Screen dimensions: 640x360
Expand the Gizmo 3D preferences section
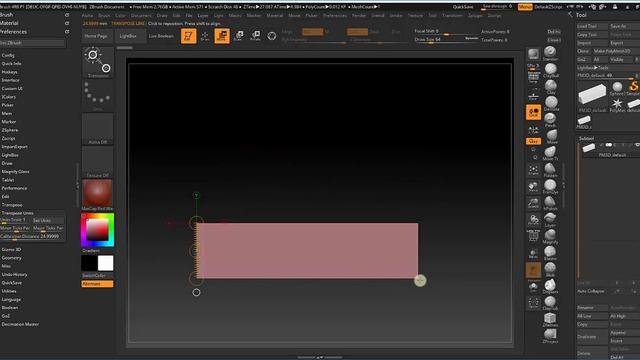pyautogui.click(x=11, y=249)
